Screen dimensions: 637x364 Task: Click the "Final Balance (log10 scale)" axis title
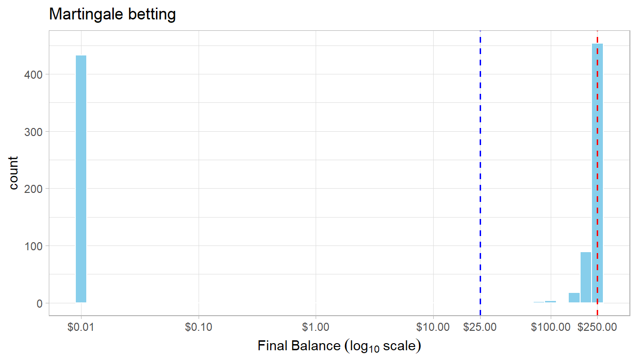click(339, 346)
